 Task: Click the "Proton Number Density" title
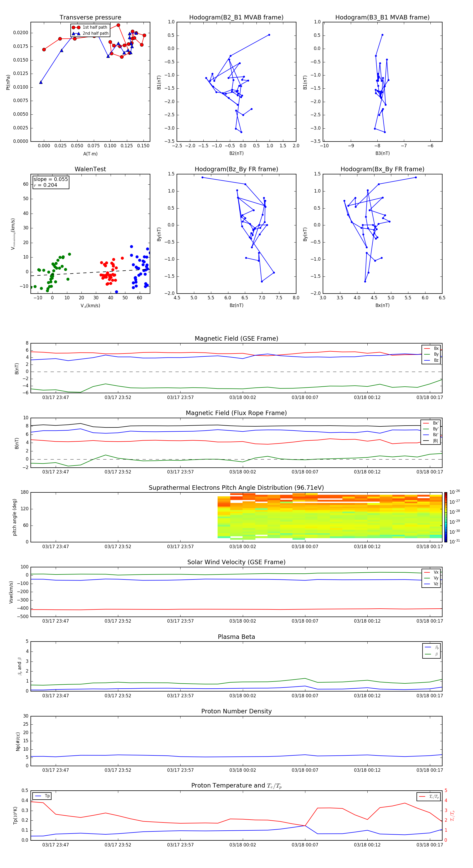pos(236,711)
